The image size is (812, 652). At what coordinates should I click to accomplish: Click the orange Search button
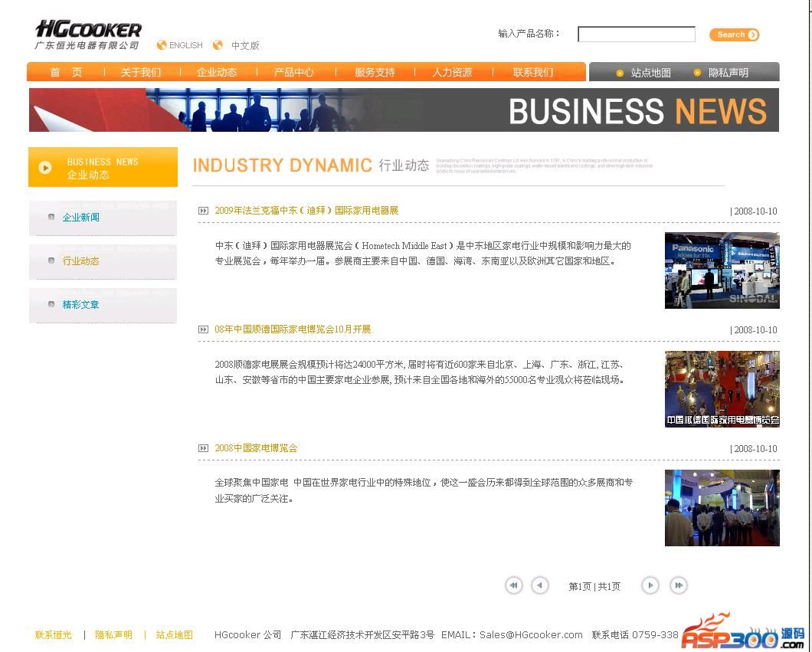[735, 34]
